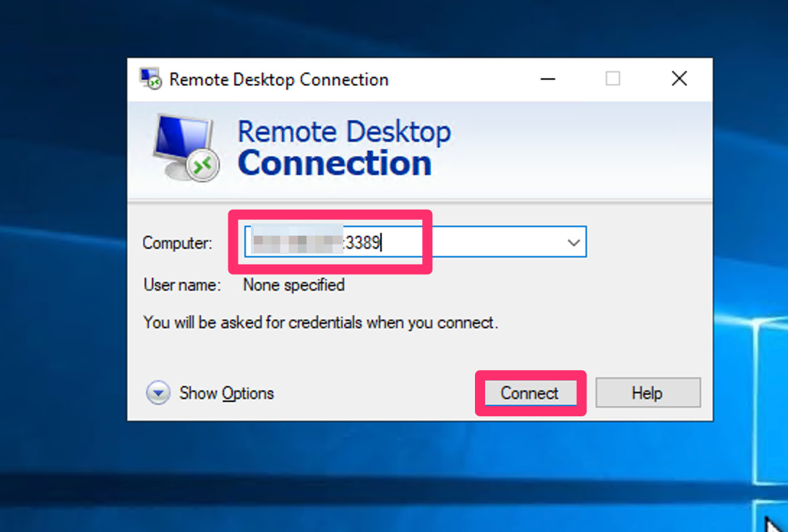Click the None specified user name text
Viewport: 788px width, 532px height.
(294, 285)
